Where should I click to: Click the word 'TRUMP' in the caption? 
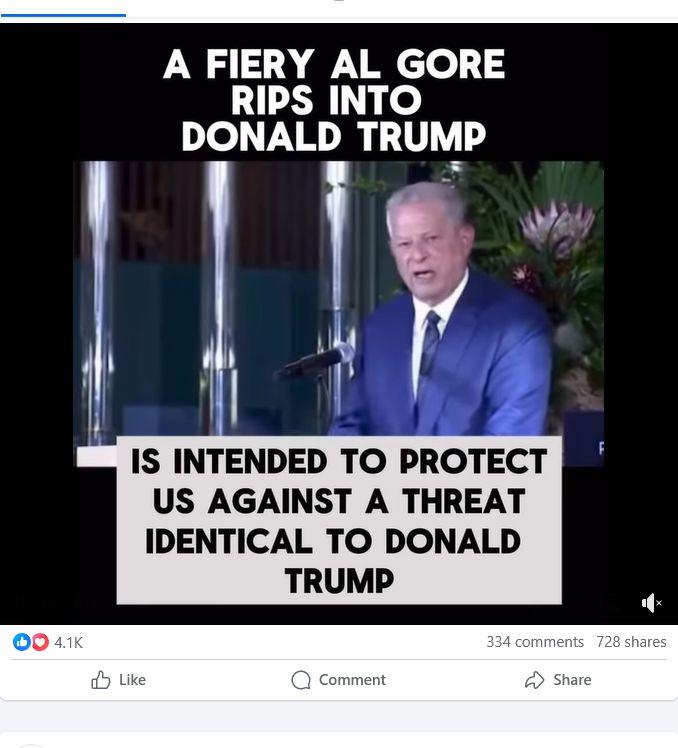click(x=339, y=581)
